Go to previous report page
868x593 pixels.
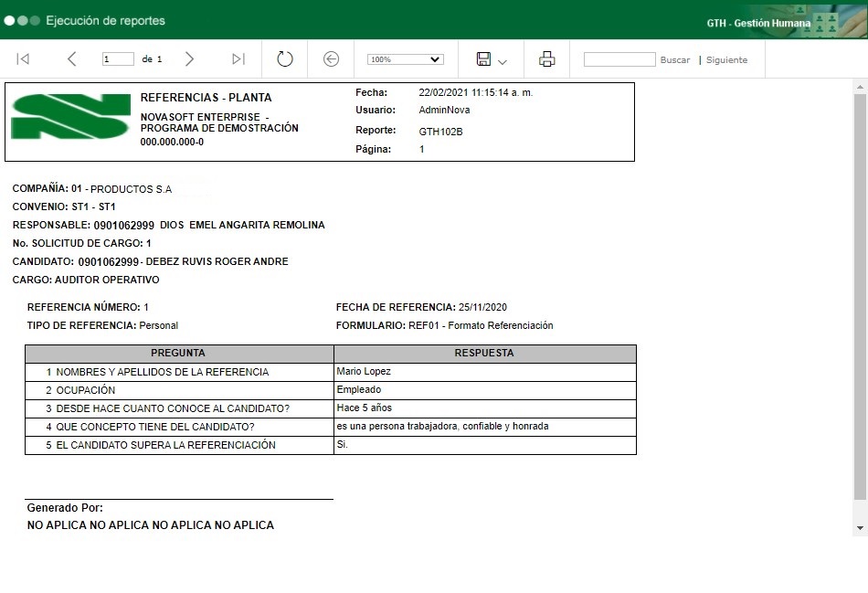[x=72, y=58]
